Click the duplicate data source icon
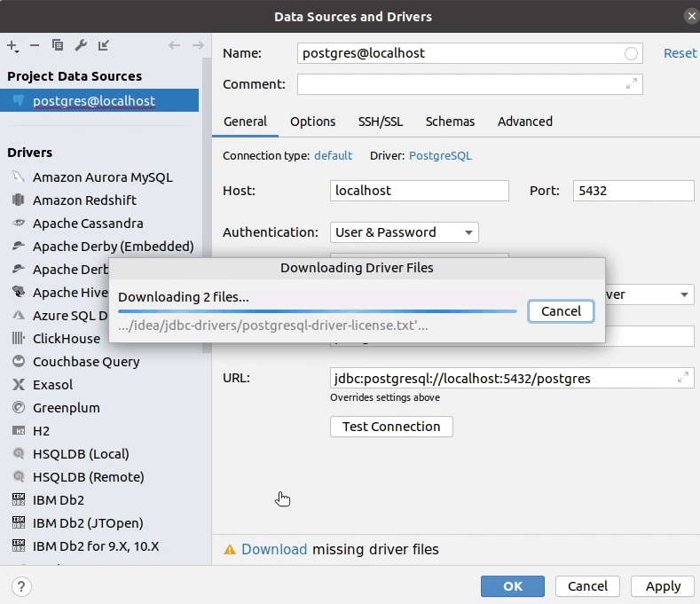Viewport: 700px width, 604px height. click(x=58, y=45)
